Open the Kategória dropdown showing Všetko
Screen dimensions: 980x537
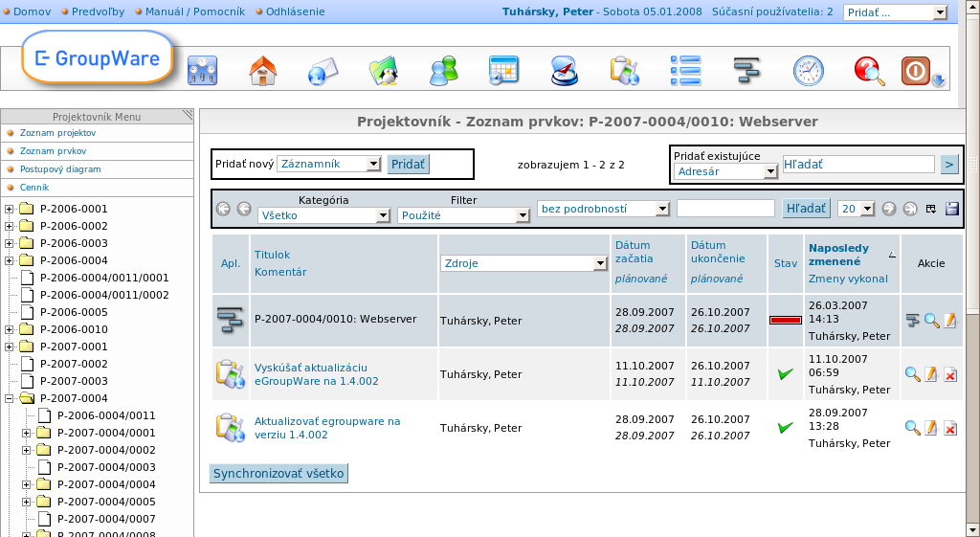pos(323,216)
